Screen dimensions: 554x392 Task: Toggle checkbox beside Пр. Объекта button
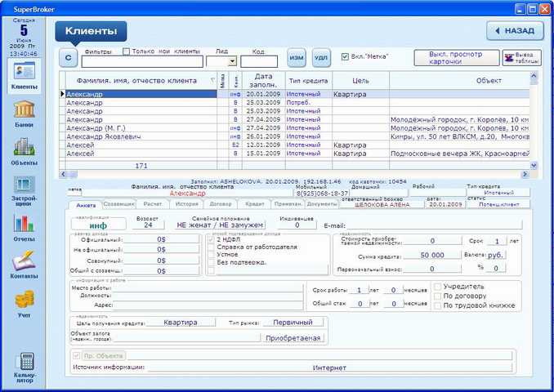(76, 355)
